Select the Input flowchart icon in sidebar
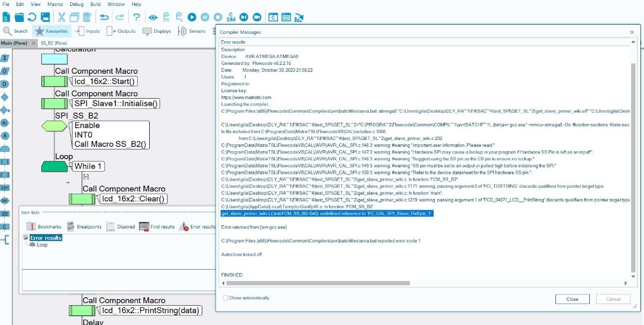The width and height of the screenshot is (644, 325). click(x=5, y=58)
